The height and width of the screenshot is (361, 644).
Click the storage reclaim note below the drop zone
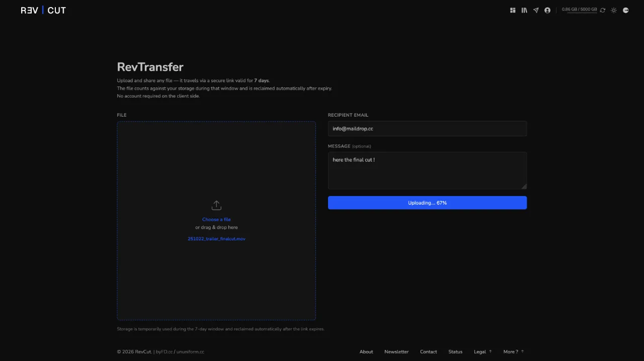(x=221, y=329)
